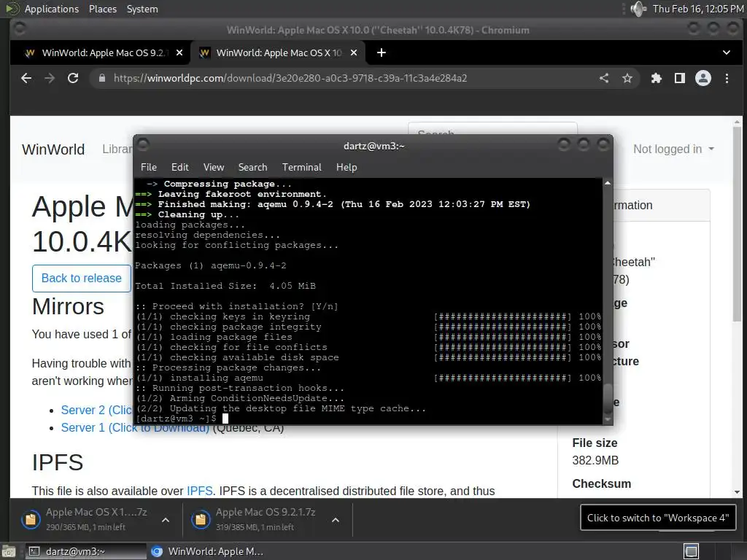Open the Chromium profile avatar
The width and height of the screenshot is (747, 560).
tap(703, 78)
